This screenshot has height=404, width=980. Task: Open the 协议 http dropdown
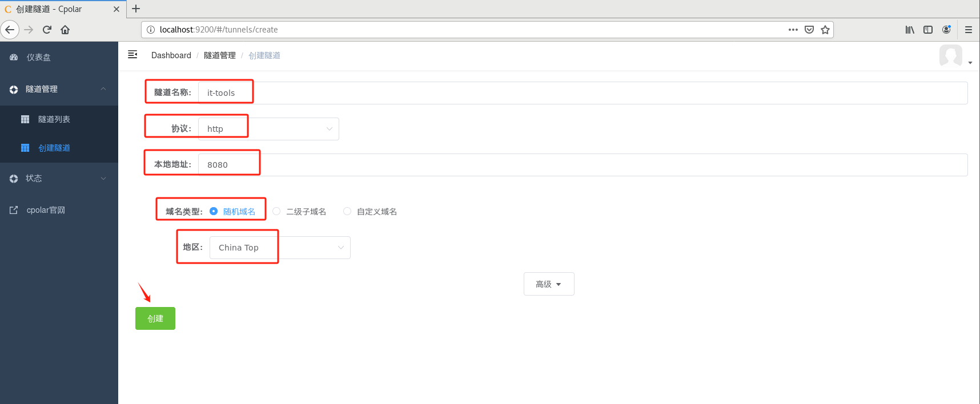268,129
